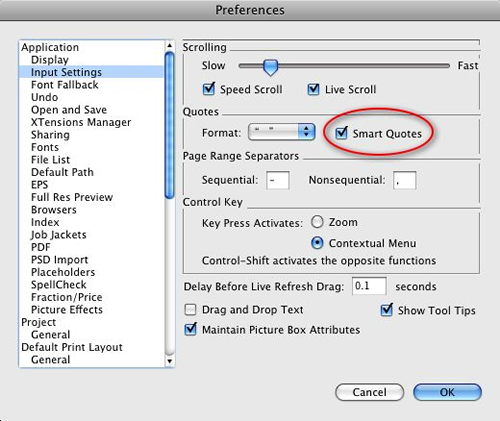Image resolution: width=500 pixels, height=421 pixels.
Task: Toggle the Live Scroll checkbox
Action: click(313, 89)
